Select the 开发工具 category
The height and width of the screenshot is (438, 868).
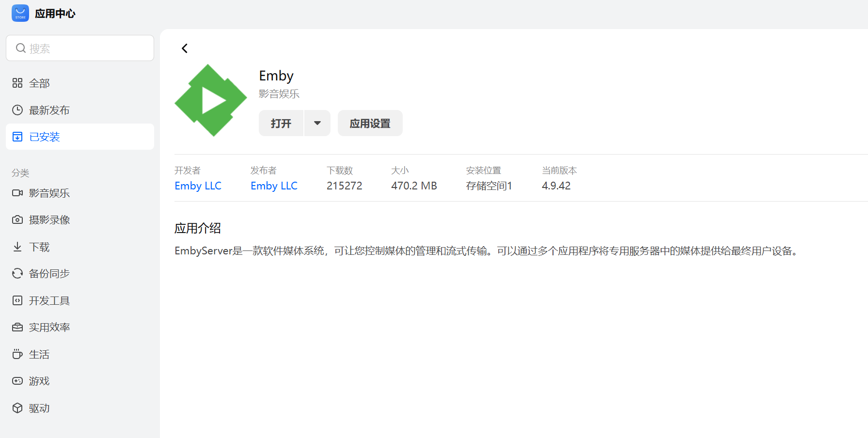coord(80,300)
